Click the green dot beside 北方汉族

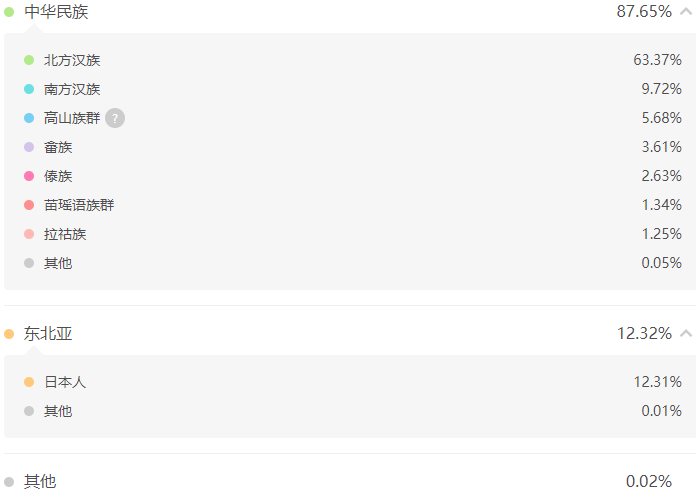29,60
